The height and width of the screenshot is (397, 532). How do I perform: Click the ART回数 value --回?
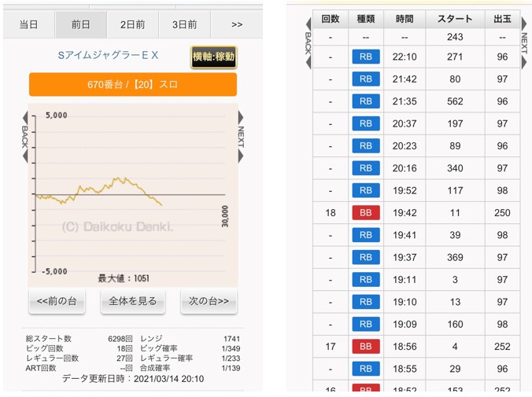(126, 368)
